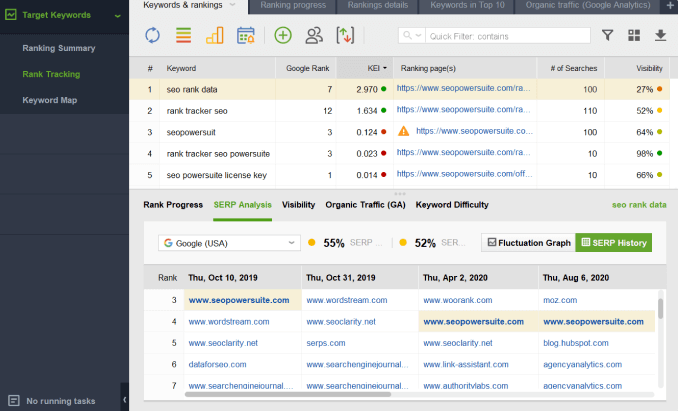Screen dimensions: 678x411
Task: Click the orange visibility dot at 27%
Action: click(x=659, y=89)
